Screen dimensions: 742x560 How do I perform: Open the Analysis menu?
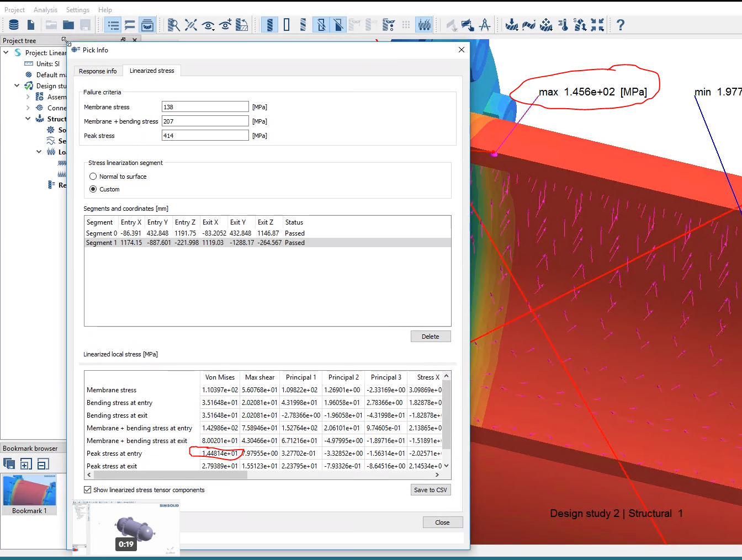click(x=45, y=10)
